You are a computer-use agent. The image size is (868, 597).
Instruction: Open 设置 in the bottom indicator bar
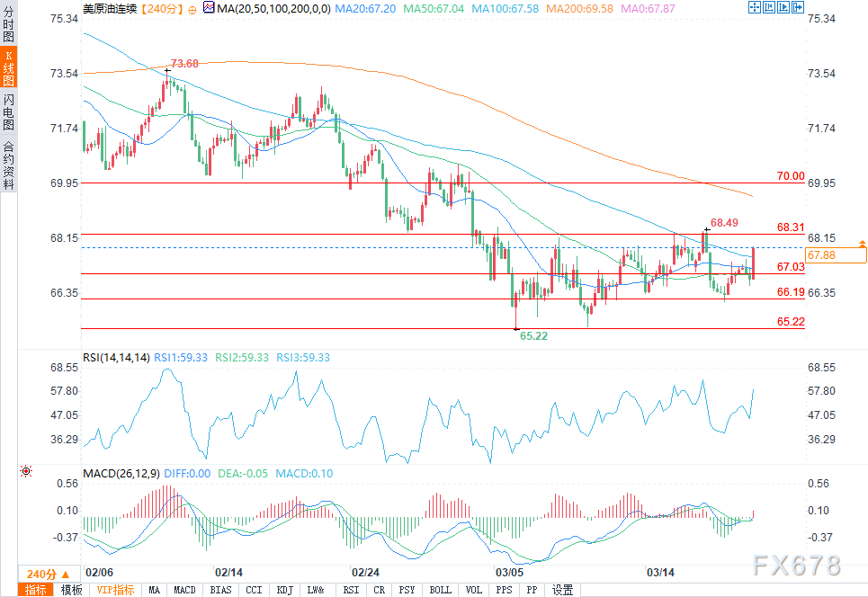pyautogui.click(x=563, y=590)
